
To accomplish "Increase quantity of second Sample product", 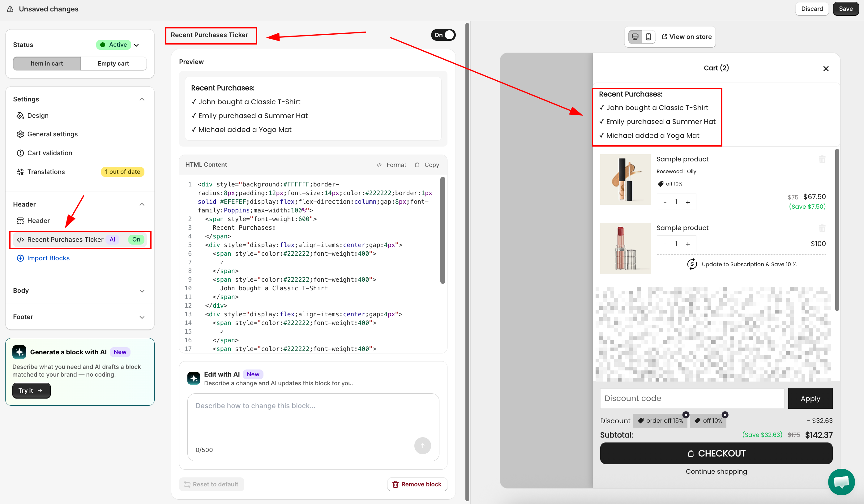I will [687, 244].
